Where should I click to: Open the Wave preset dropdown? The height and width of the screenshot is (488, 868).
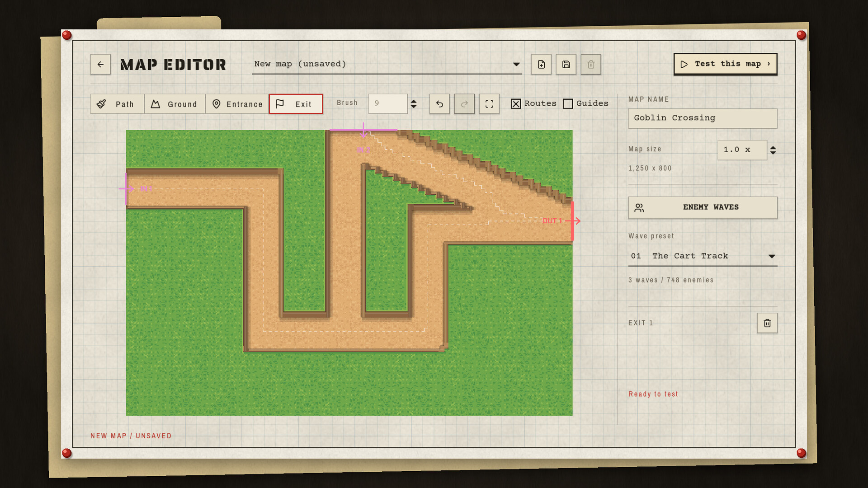[x=703, y=256]
